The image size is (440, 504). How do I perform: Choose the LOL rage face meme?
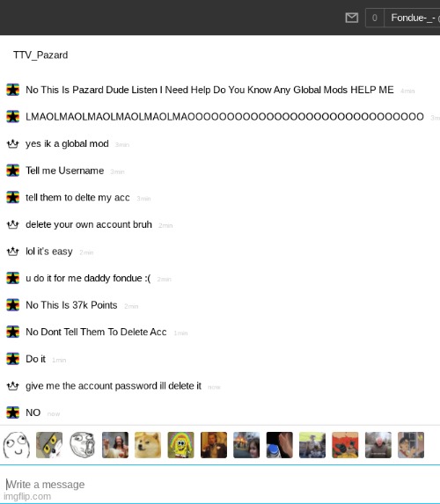[83, 445]
